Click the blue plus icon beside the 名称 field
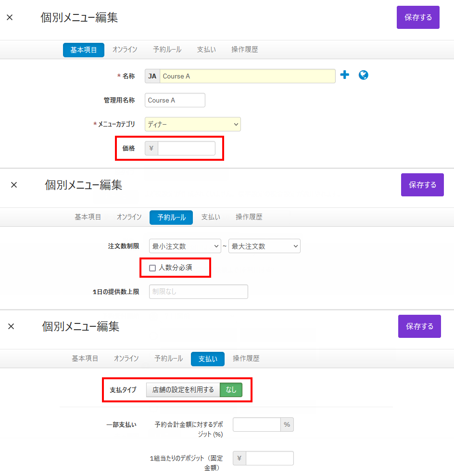The width and height of the screenshot is (454, 476). (x=344, y=75)
